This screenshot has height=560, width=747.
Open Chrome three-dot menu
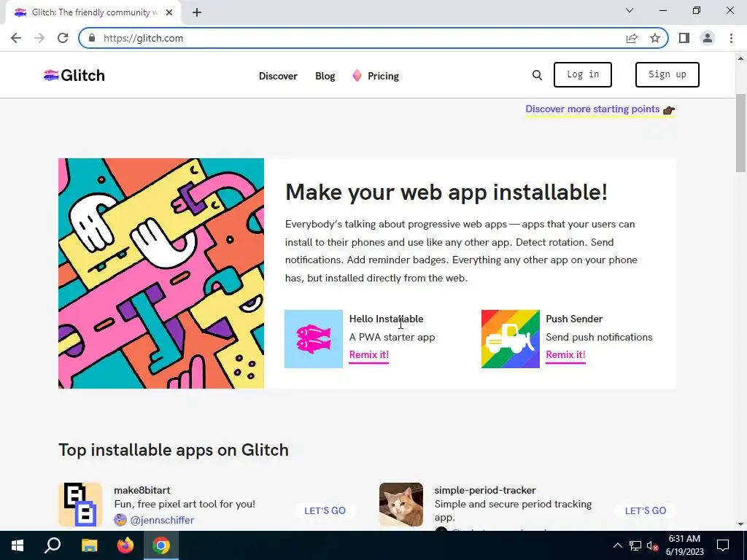pyautogui.click(x=731, y=38)
